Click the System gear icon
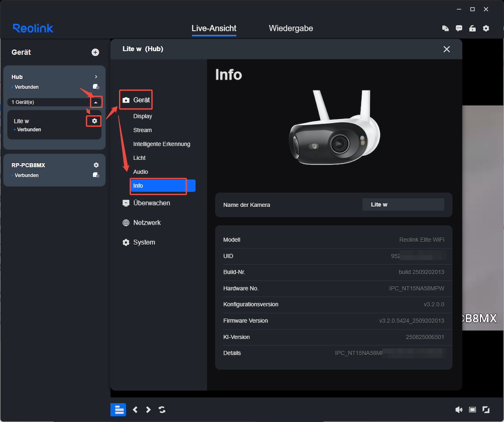The image size is (504, 422). (x=126, y=242)
